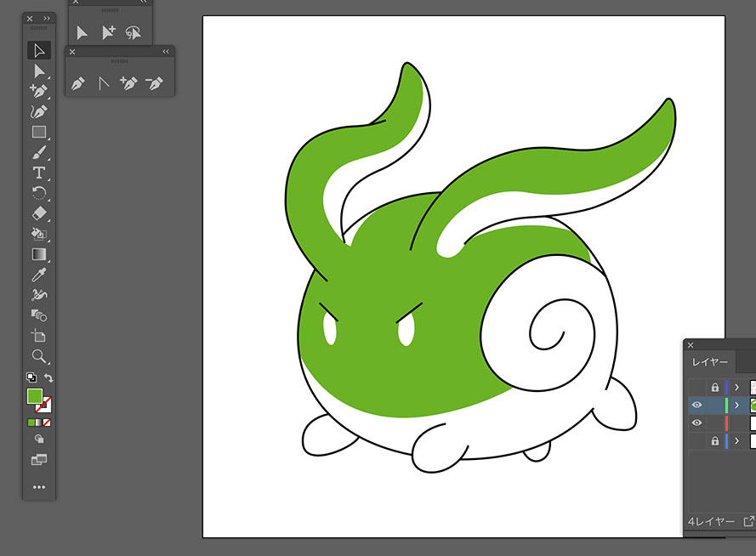Switch to the レイヤー tab
This screenshot has height=556, width=756.
pos(710,362)
